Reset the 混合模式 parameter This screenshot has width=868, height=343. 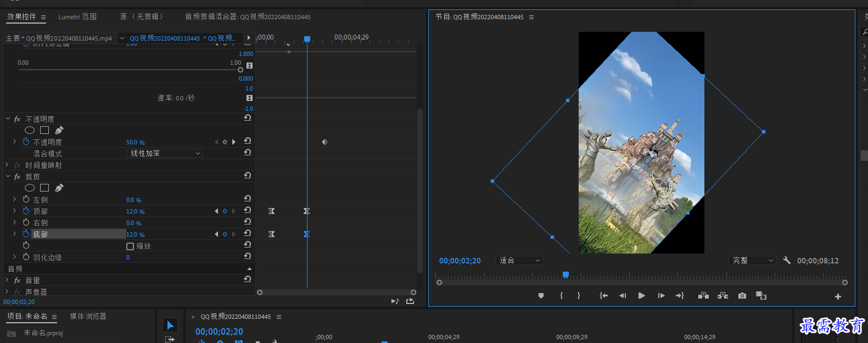coord(248,153)
